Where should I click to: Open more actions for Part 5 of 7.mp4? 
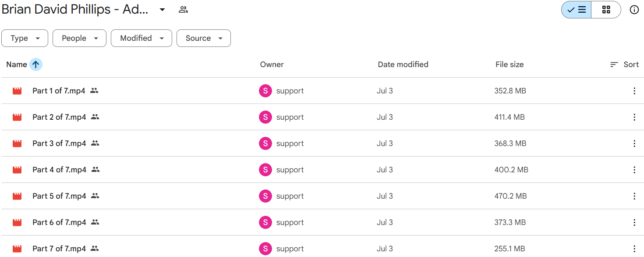[x=634, y=196]
